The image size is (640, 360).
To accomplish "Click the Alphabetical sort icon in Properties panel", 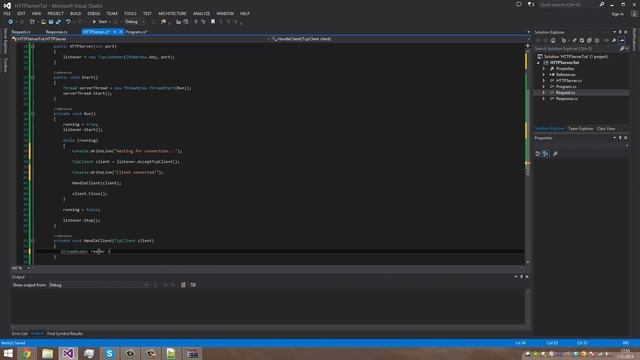I will [546, 154].
